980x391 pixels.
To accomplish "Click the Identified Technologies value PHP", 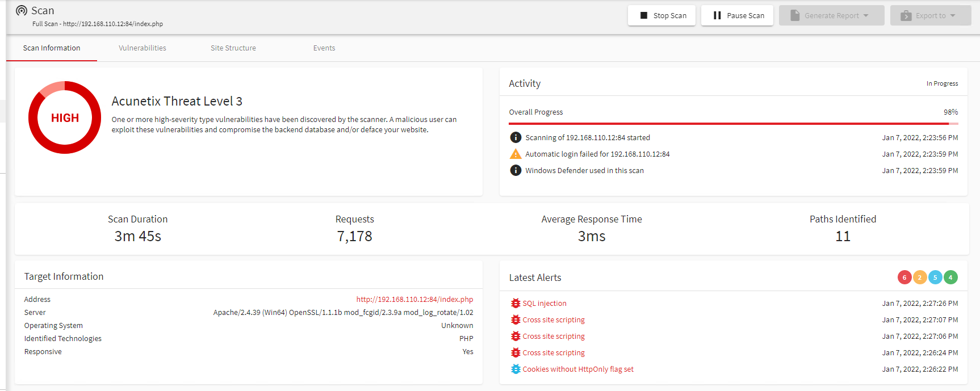I will tap(466, 338).
